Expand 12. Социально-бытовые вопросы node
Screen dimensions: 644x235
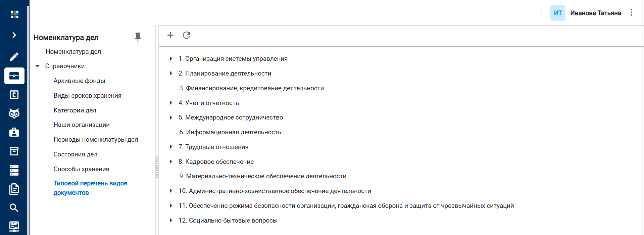click(x=171, y=221)
